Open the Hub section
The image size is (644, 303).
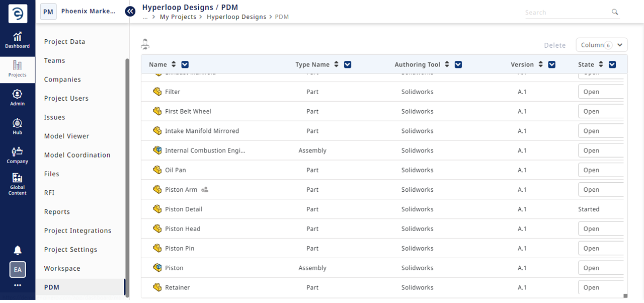coord(18,126)
